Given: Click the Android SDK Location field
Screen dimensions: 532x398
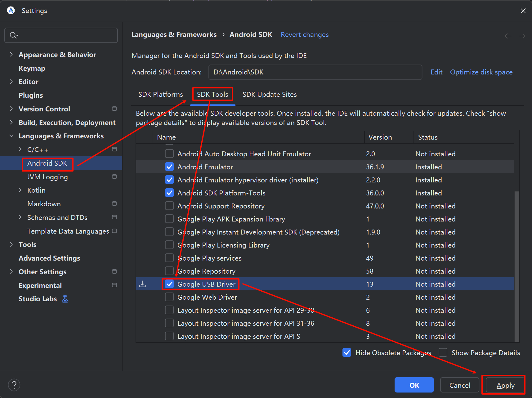Looking at the screenshot, I should pyautogui.click(x=315, y=72).
